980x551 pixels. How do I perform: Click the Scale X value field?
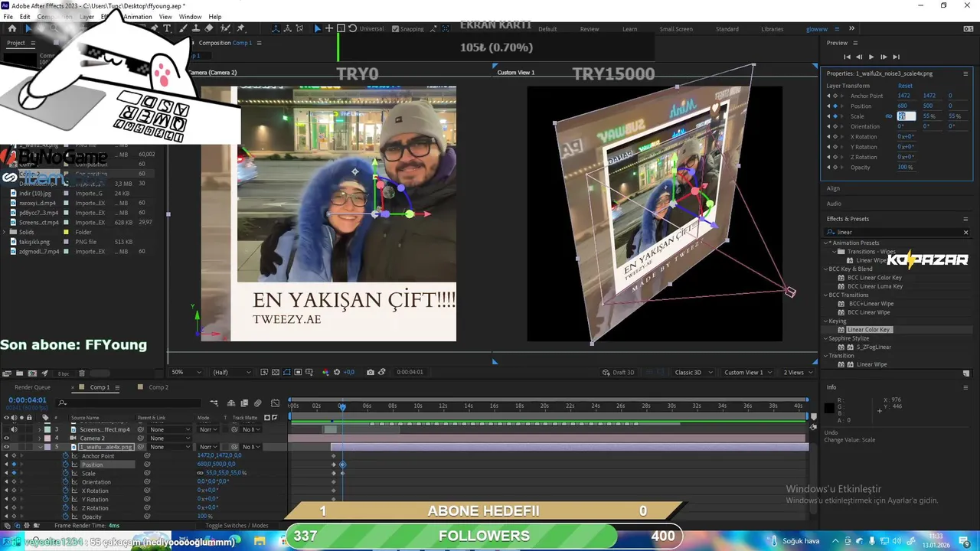point(906,116)
